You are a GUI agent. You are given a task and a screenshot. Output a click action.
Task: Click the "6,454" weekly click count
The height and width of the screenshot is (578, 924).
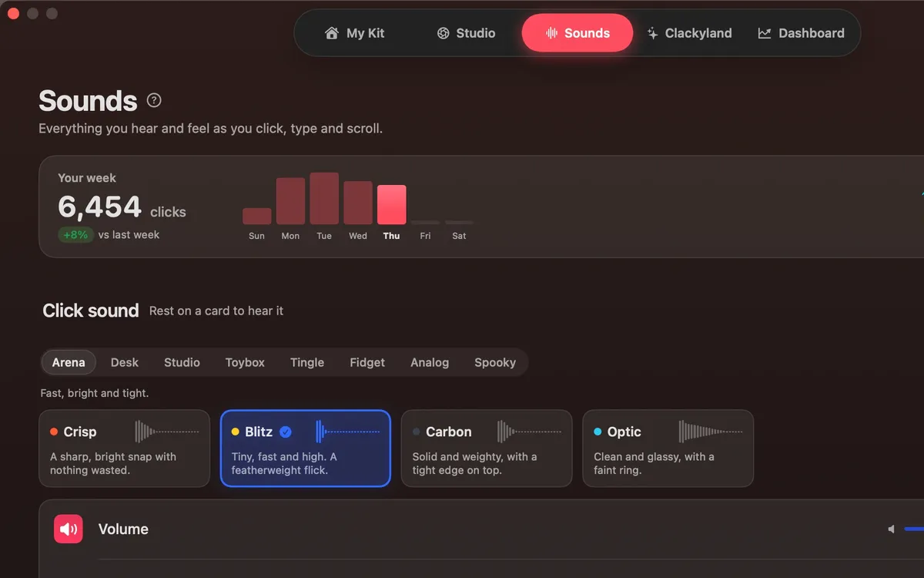point(100,207)
